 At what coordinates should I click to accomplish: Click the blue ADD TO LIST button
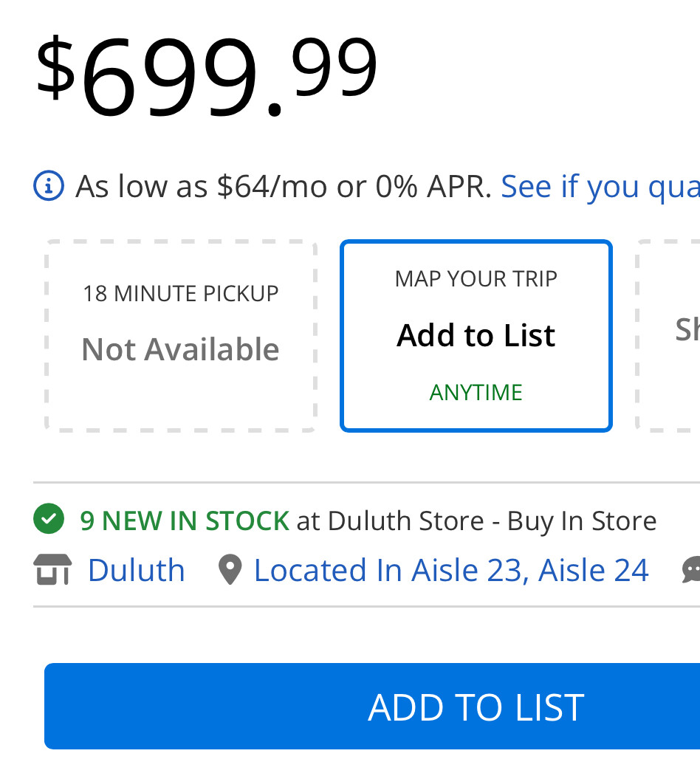click(x=372, y=707)
